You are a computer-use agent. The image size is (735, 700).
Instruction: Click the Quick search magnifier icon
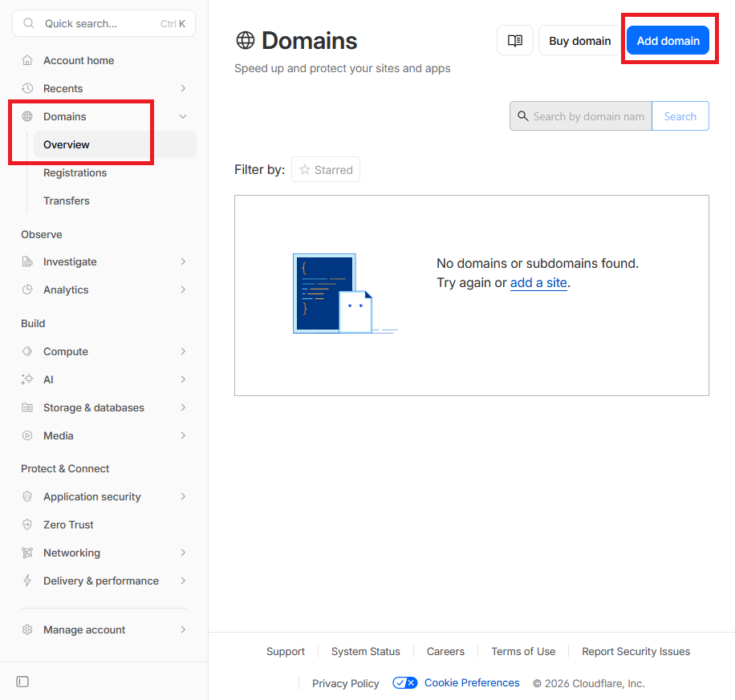pos(29,23)
